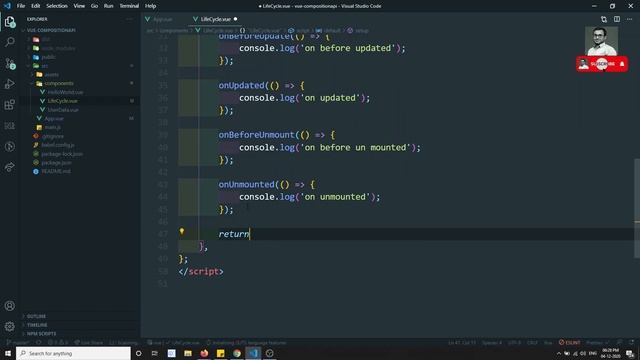This screenshot has width=640, height=360.
Task: Open main.js in the explorer
Action: [x=53, y=127]
